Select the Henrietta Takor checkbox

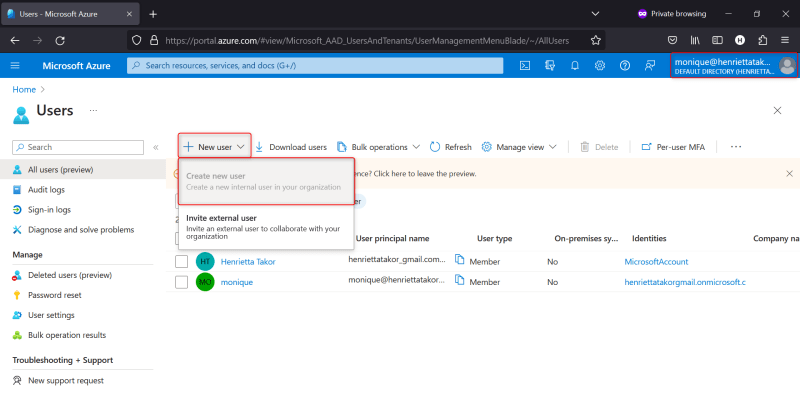coord(181,261)
